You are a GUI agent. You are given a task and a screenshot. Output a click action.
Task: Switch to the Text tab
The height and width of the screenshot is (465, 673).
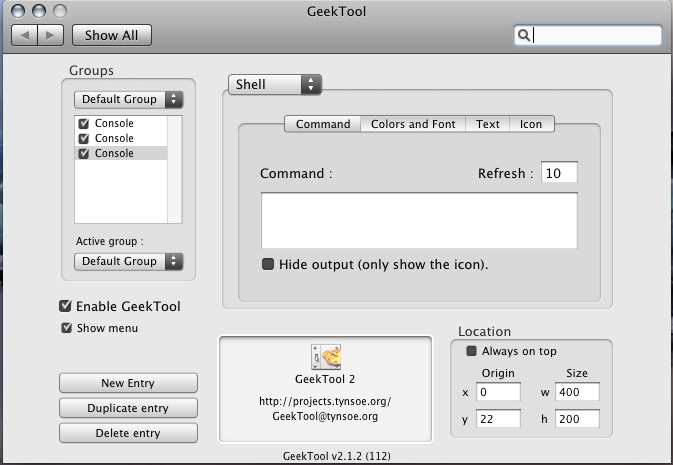click(x=488, y=124)
